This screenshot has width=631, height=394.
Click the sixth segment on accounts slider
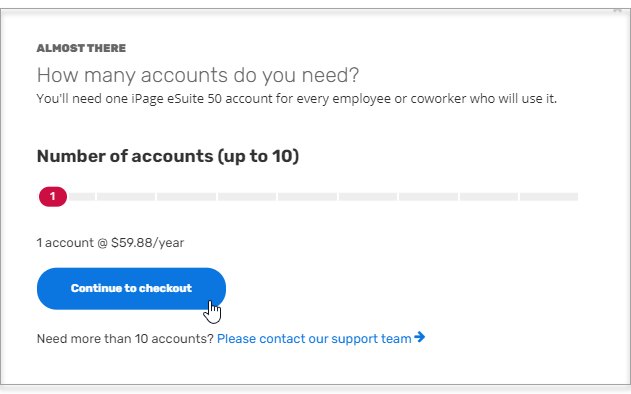pyautogui.click(x=307, y=197)
